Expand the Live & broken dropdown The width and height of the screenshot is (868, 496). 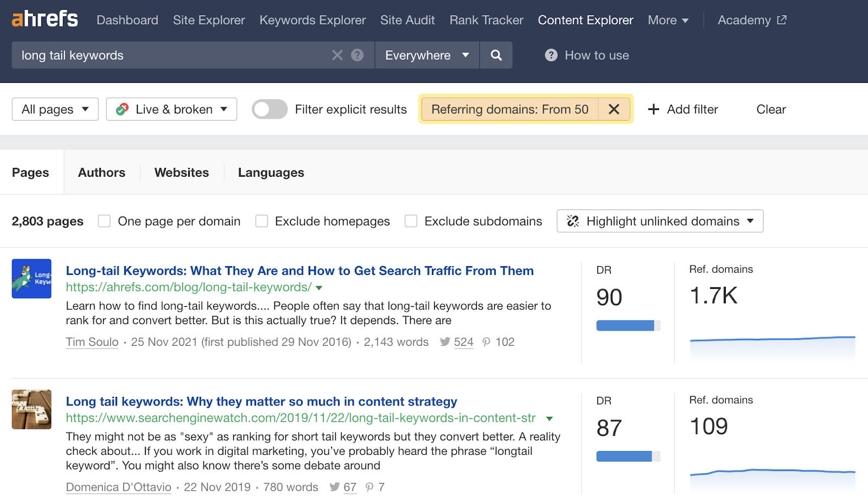point(171,109)
